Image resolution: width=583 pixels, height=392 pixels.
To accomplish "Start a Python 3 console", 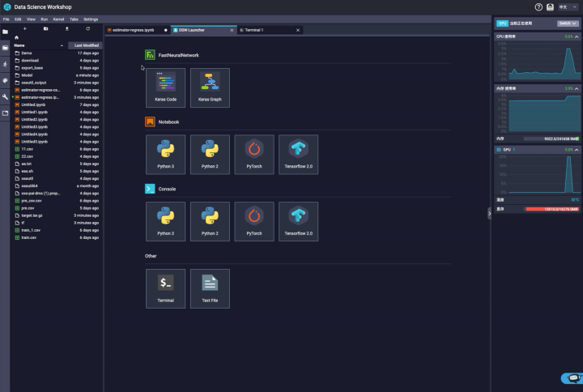I will point(165,222).
